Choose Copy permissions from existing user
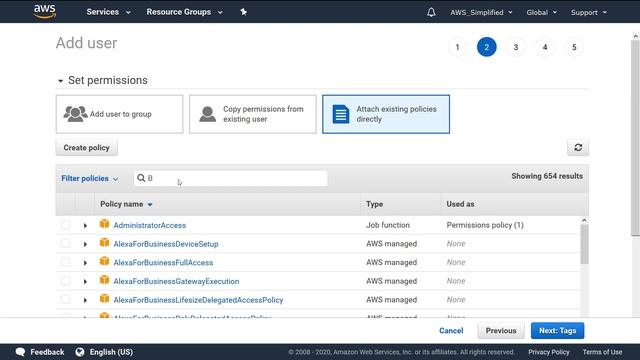 [253, 114]
